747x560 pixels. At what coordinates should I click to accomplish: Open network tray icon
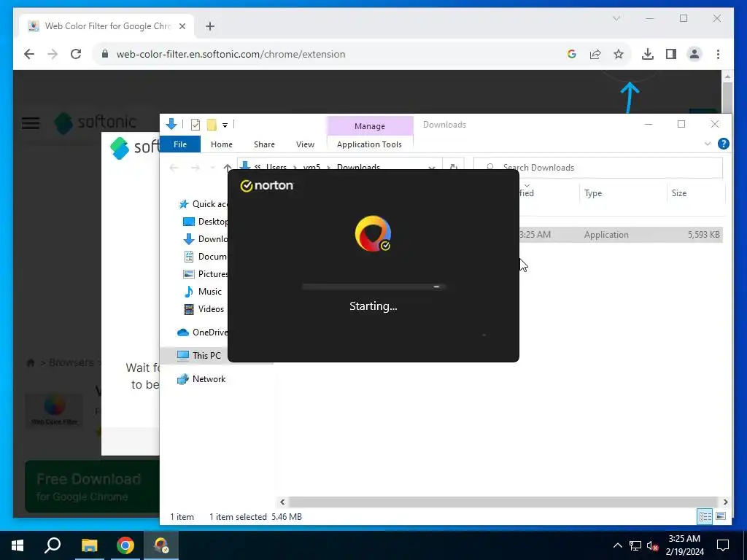[635, 545]
